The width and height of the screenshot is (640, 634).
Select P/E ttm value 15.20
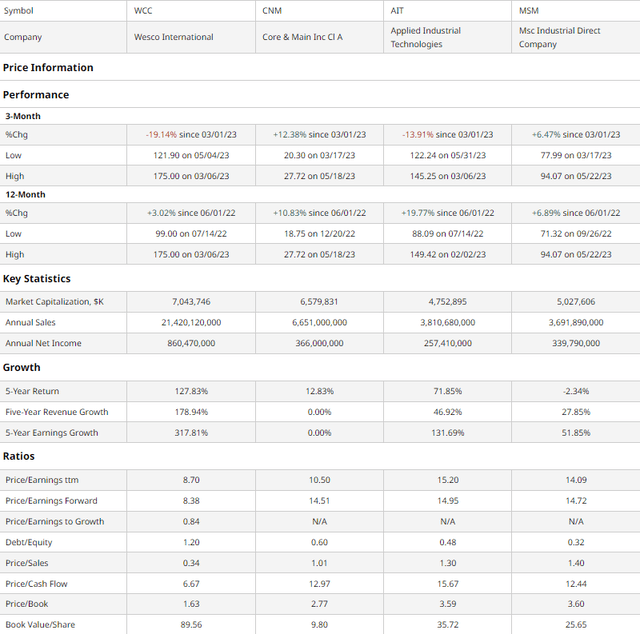click(x=448, y=480)
